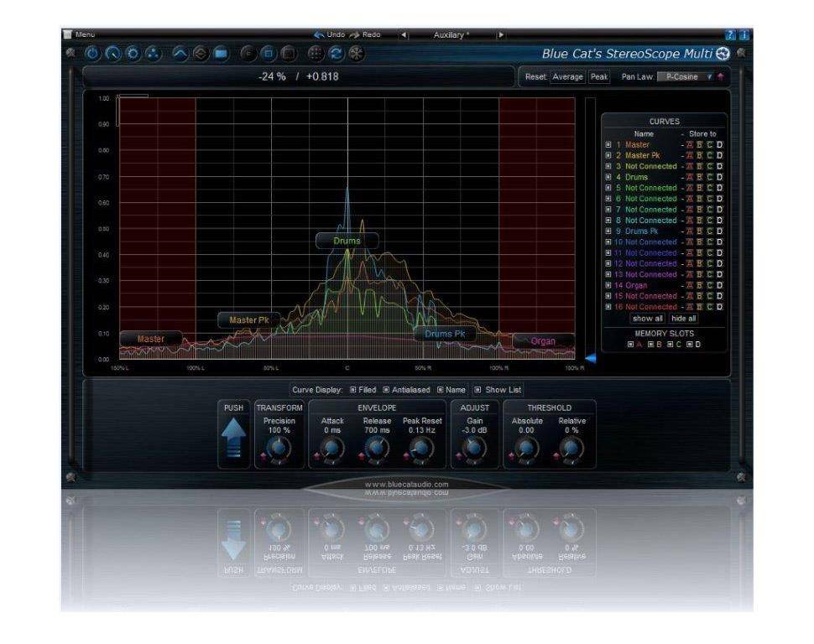Screen dimensions: 814x644
Task: Go to next preset with right arrow
Action: [501, 34]
